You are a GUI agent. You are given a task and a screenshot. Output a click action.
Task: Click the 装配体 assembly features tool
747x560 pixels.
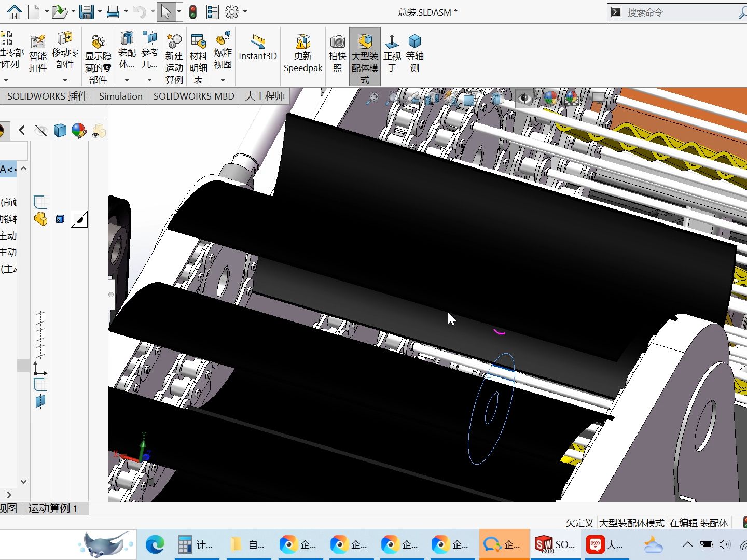[127, 51]
